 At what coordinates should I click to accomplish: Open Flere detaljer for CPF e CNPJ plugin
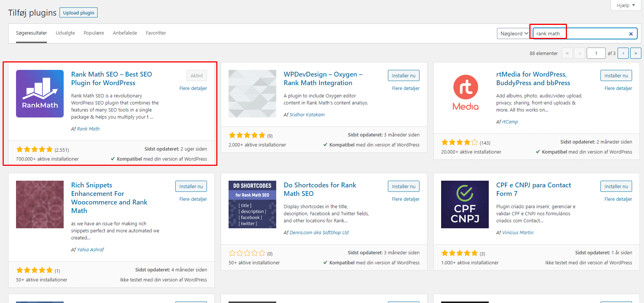pos(618,199)
